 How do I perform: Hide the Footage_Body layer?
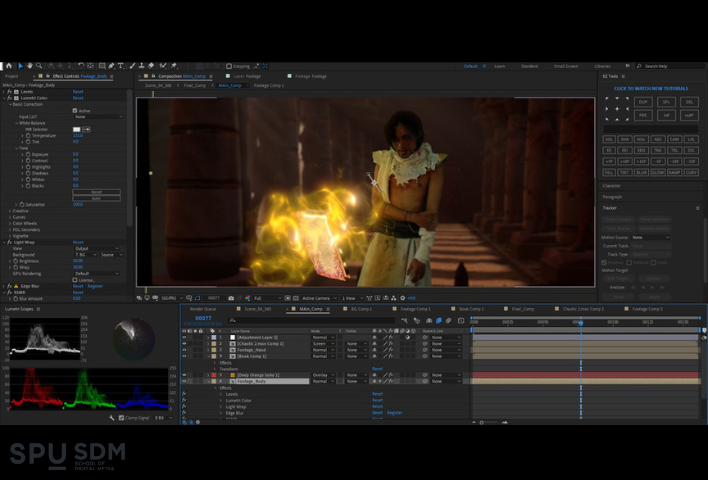tap(184, 381)
